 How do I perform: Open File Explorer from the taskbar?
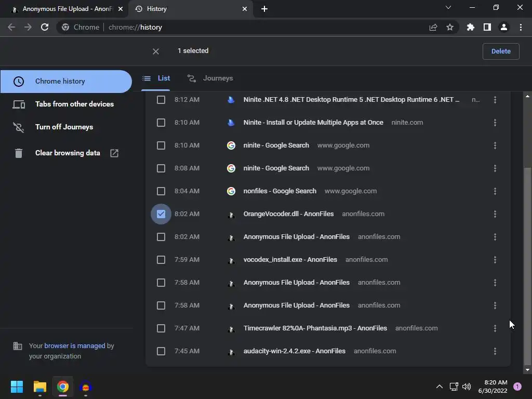[39, 387]
